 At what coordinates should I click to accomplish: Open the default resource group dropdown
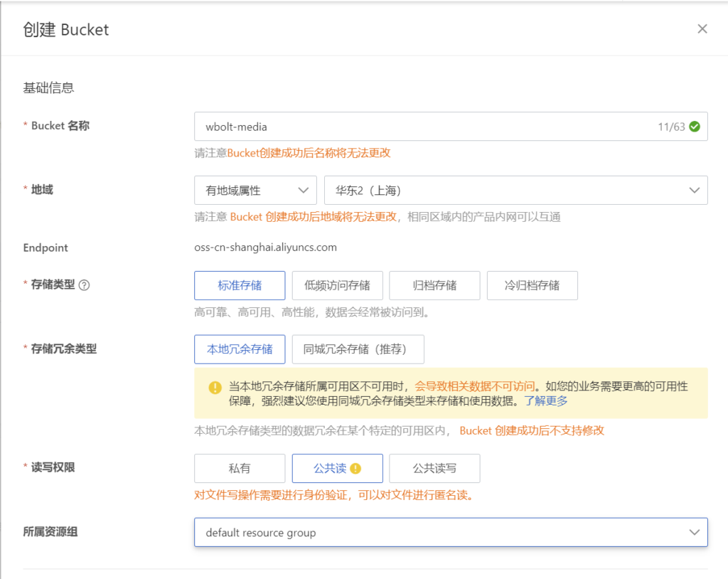point(451,532)
